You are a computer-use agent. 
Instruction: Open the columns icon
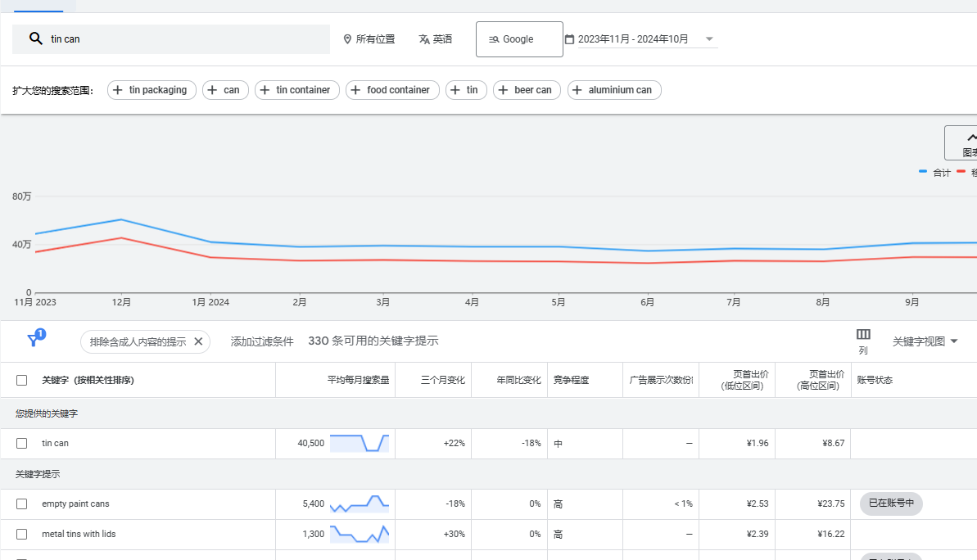[864, 335]
